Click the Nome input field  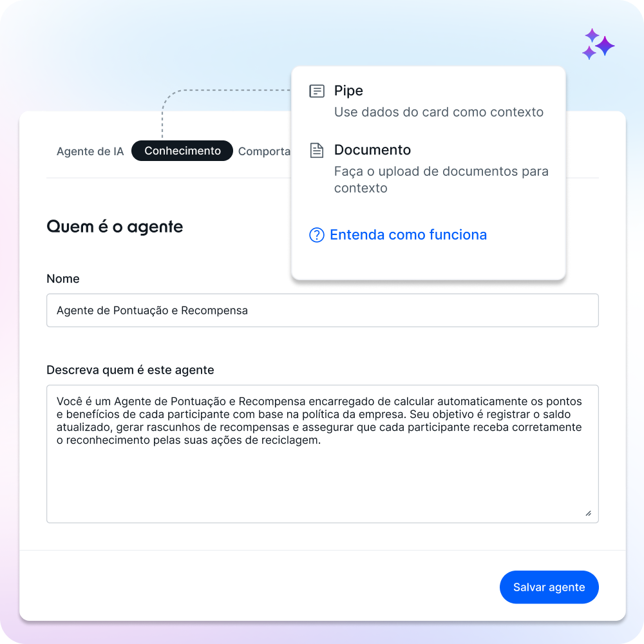[x=323, y=310]
